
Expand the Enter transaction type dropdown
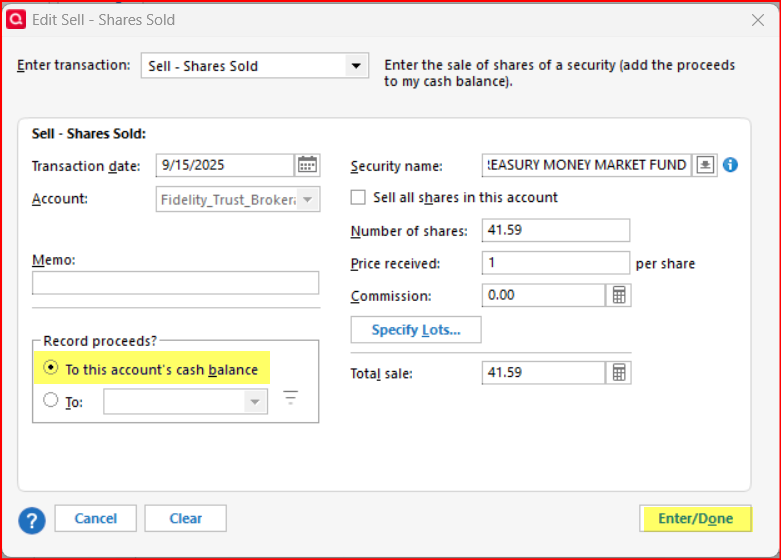pos(355,66)
